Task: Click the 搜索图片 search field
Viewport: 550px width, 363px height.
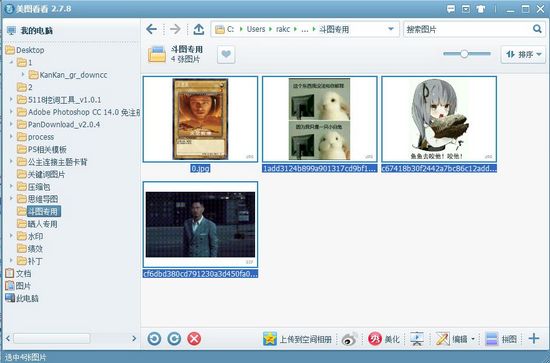Action: point(467,29)
